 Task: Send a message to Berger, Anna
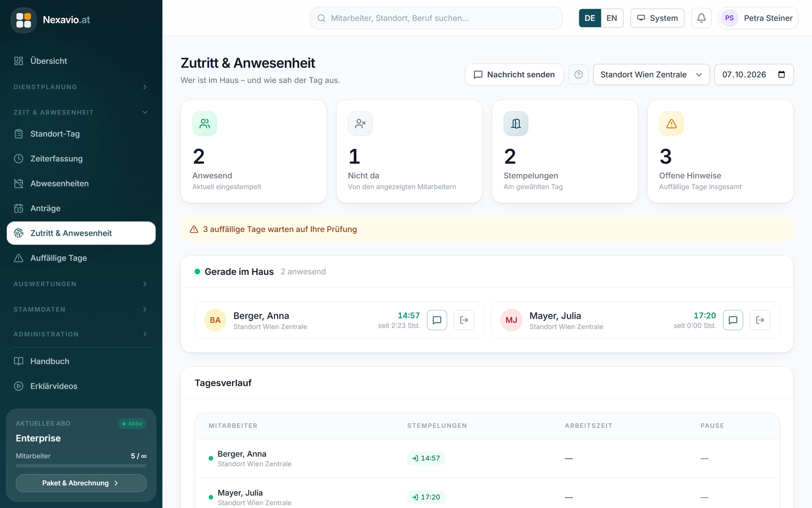point(437,320)
